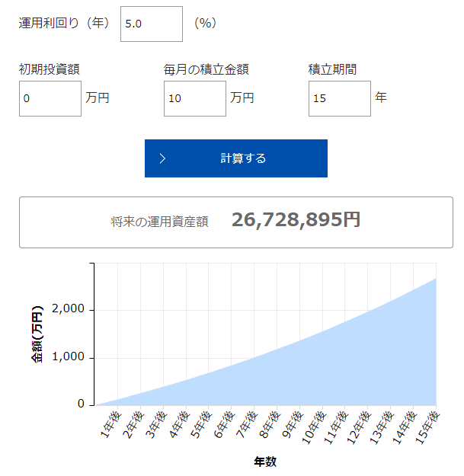Screen dimensions: 464x476
Task: Click the 年 unit beside 積立期間 field
Action: [x=381, y=97]
